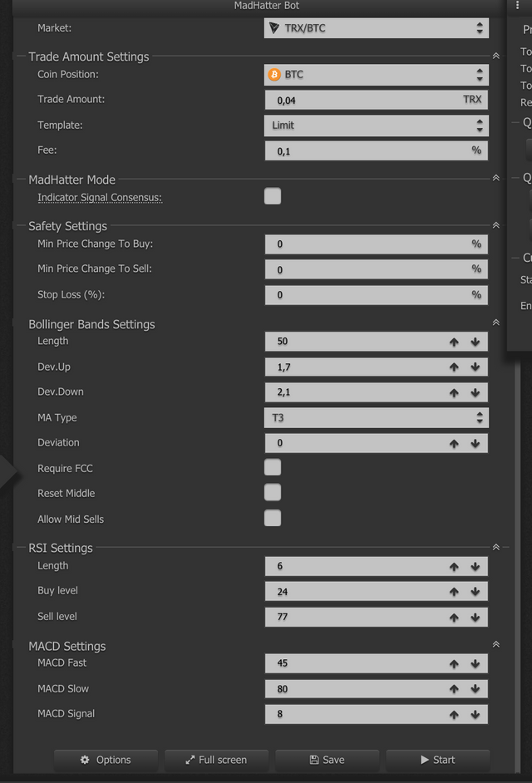The height and width of the screenshot is (783, 532).
Task: Click the RSI Sell level value 77
Action: tap(283, 618)
